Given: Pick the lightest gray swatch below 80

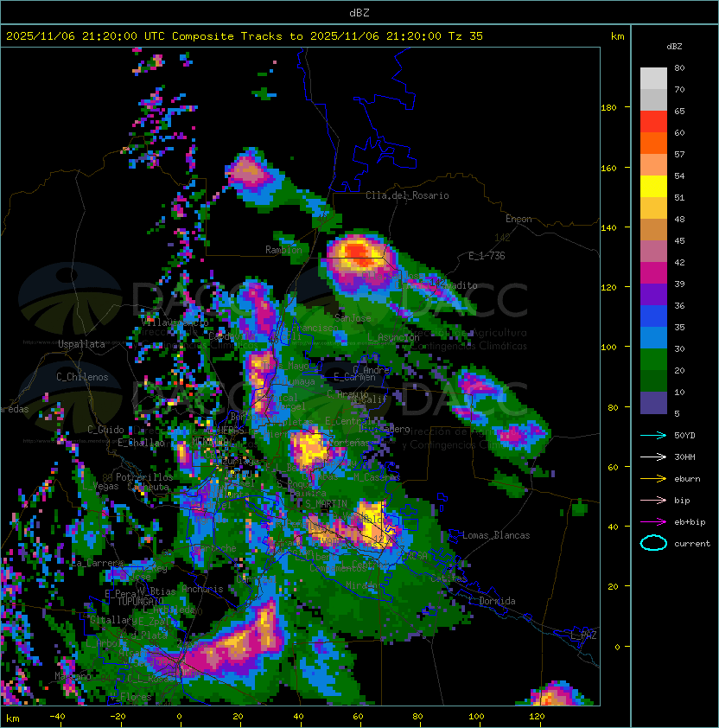Looking at the screenshot, I should coord(653,79).
